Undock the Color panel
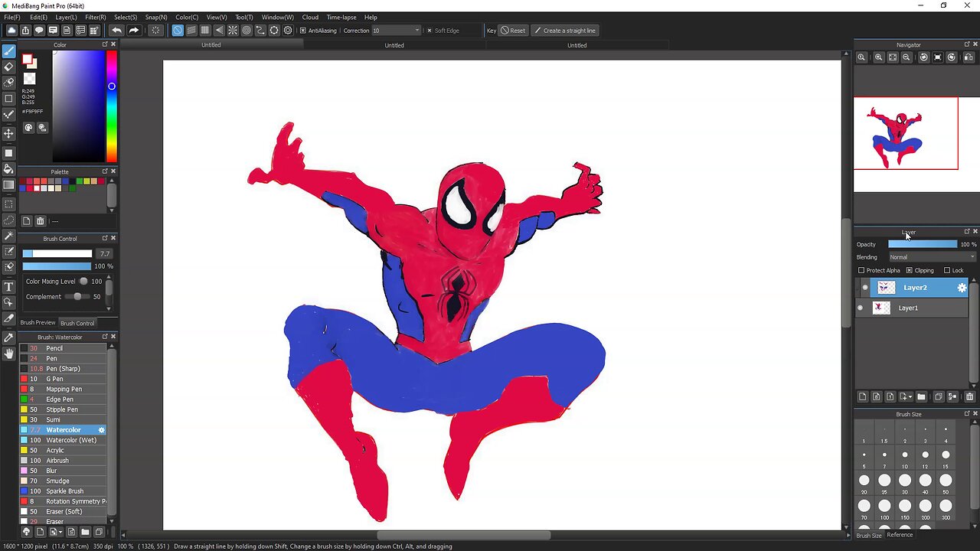Image resolution: width=980 pixels, height=551 pixels. (105, 44)
